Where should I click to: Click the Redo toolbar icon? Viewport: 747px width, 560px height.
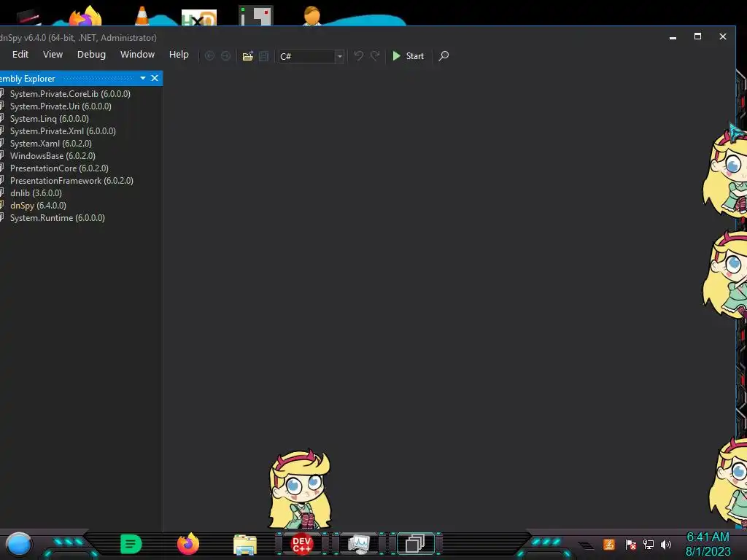376,55
